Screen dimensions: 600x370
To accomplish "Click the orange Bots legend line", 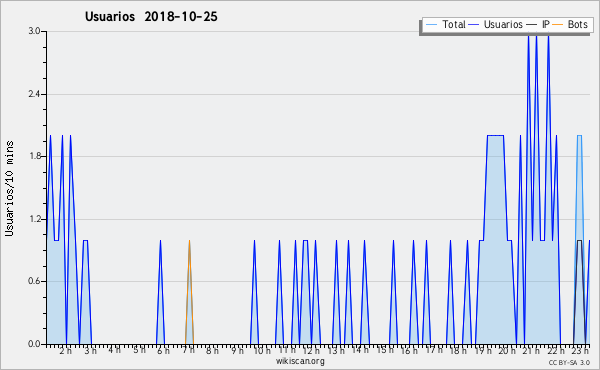I will point(558,25).
